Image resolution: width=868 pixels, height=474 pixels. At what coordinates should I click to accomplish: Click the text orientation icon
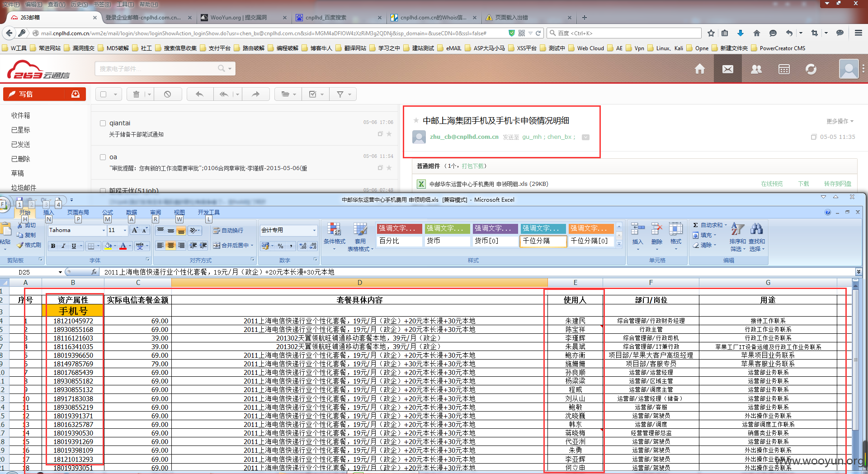(193, 231)
